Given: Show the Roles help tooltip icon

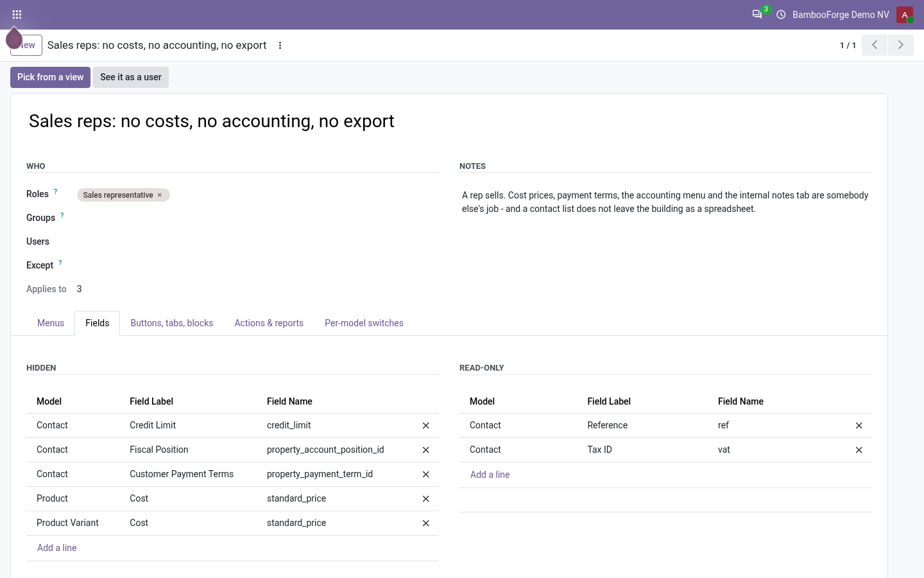Looking at the screenshot, I should click(x=55, y=191).
